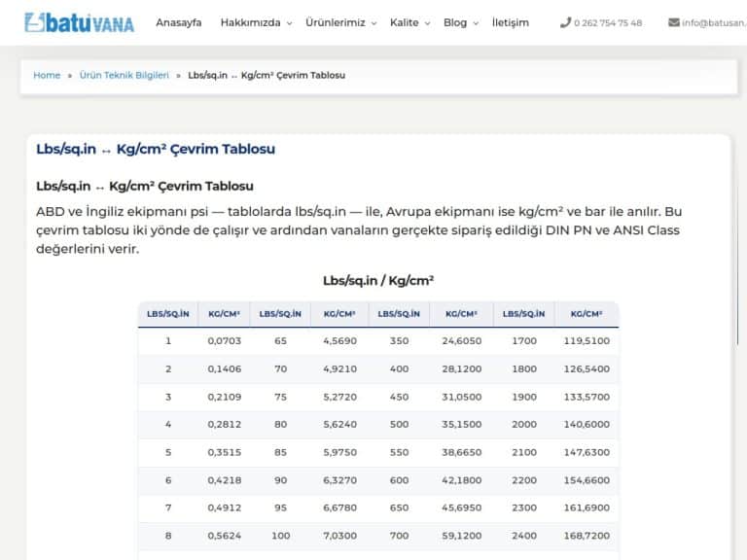Go to the İletişim page

(511, 22)
